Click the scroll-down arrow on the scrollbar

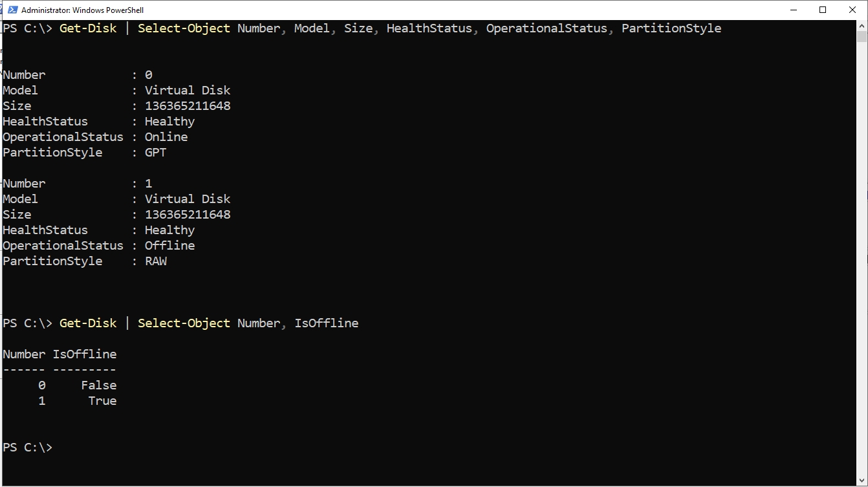pos(863,481)
